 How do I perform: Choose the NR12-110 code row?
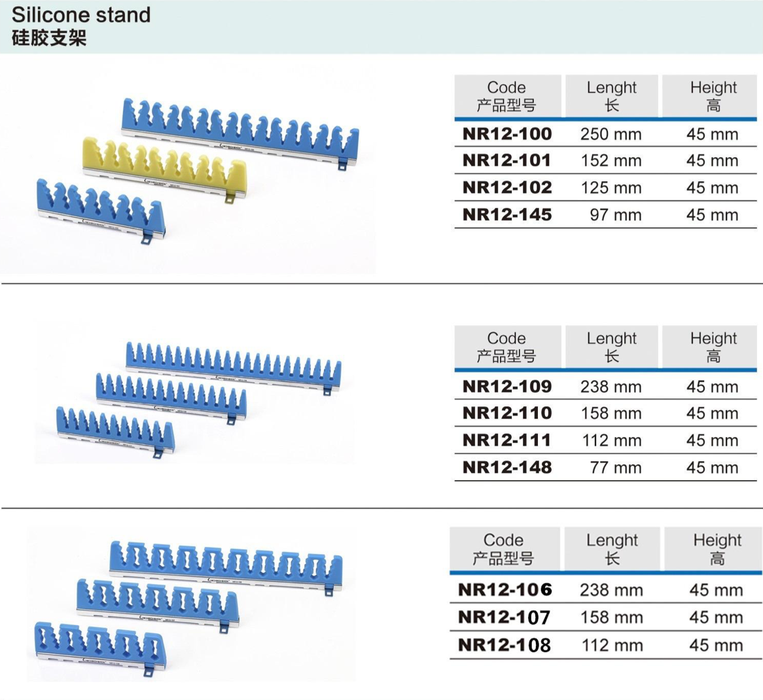tap(507, 413)
